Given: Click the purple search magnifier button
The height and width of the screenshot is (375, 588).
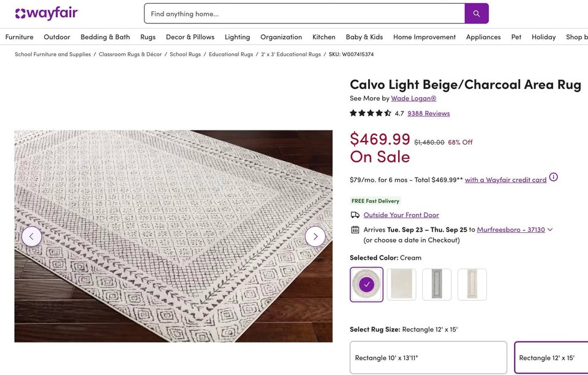Looking at the screenshot, I should tap(477, 13).
